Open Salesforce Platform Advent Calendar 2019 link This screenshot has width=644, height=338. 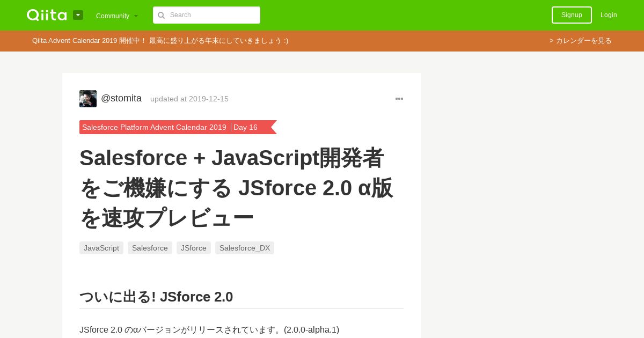[154, 127]
